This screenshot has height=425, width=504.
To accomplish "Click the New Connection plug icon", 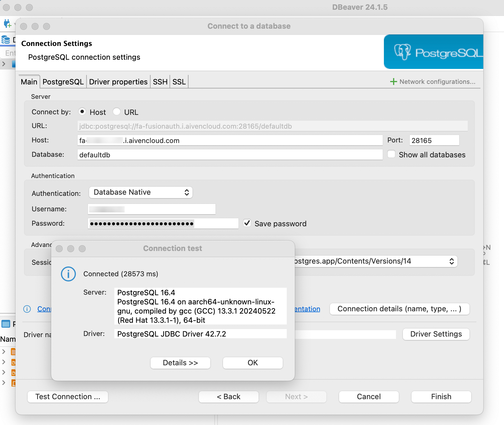I will [x=7, y=24].
